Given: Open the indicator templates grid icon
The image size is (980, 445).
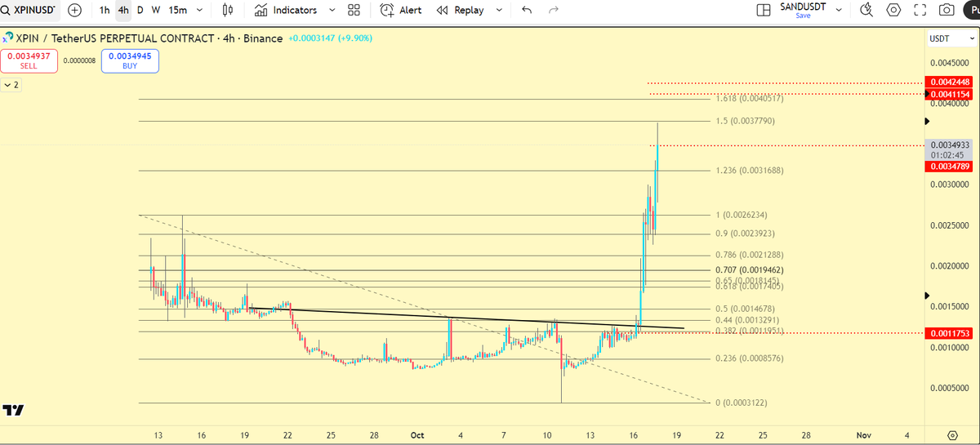Looking at the screenshot, I should pos(354,10).
